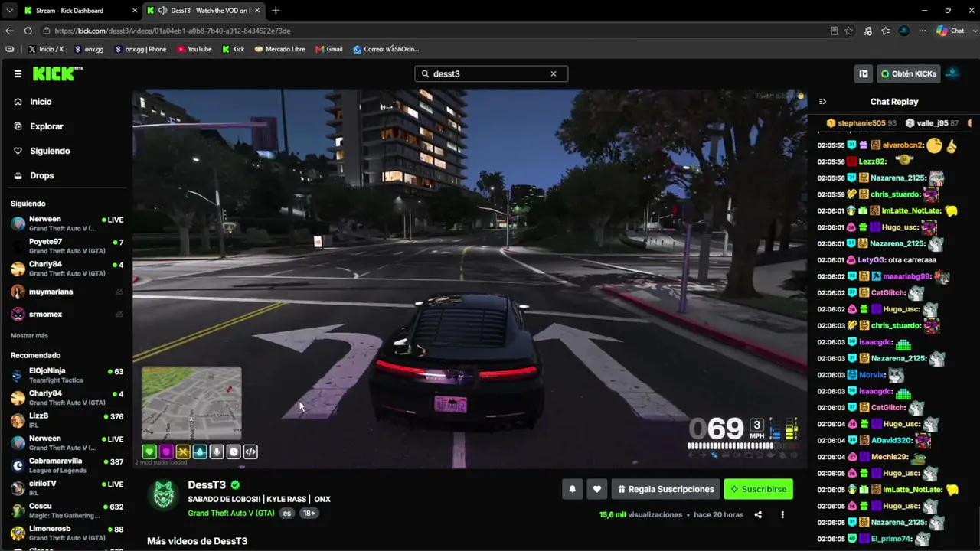Open Coscu's recommended channel
This screenshot has height=551, width=980.
tap(67, 510)
